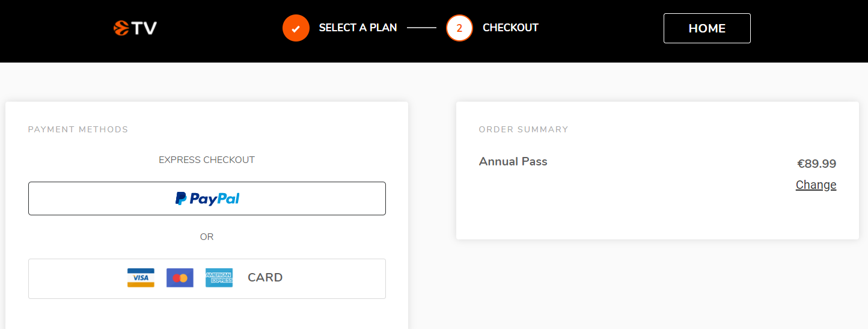Click the Annual Pass item name

click(x=513, y=161)
